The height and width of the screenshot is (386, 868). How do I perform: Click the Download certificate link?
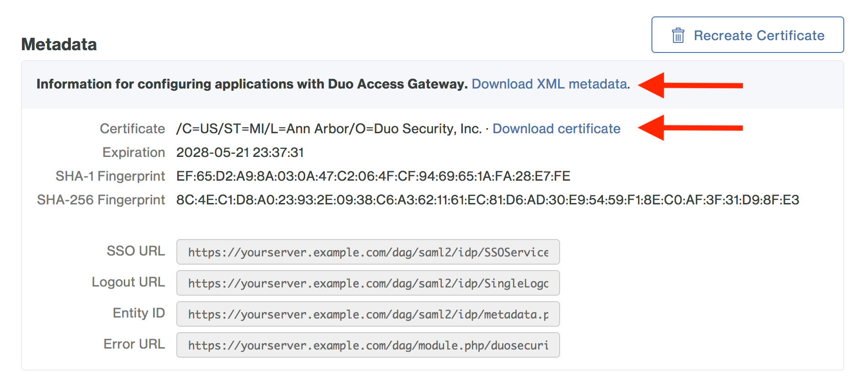(x=556, y=129)
